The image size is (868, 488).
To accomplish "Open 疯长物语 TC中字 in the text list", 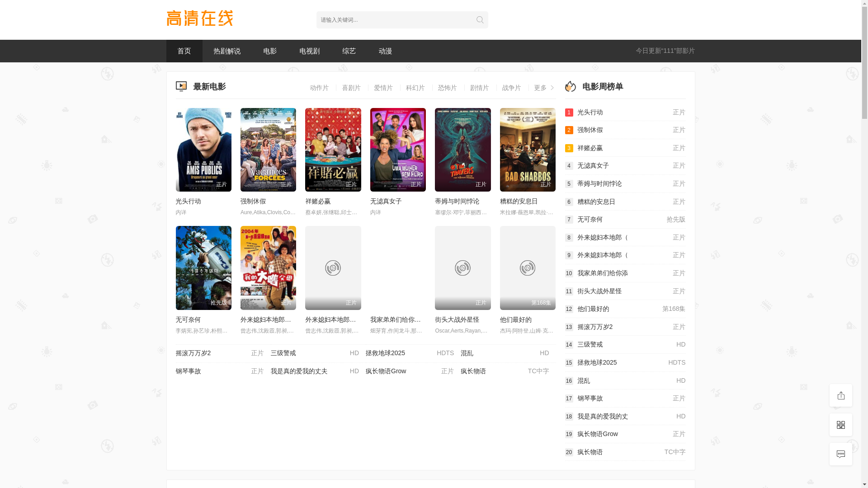I will 505,371.
